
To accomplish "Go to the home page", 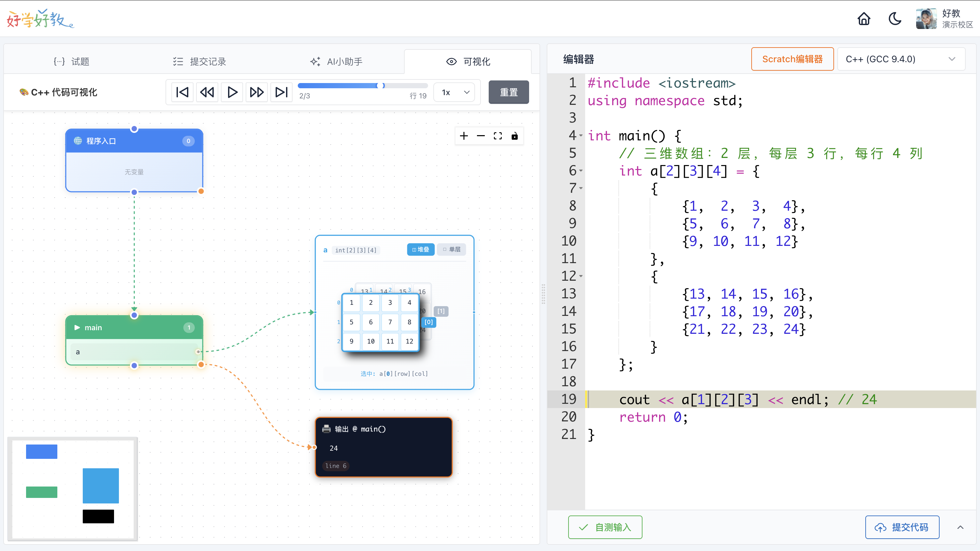I will (864, 19).
